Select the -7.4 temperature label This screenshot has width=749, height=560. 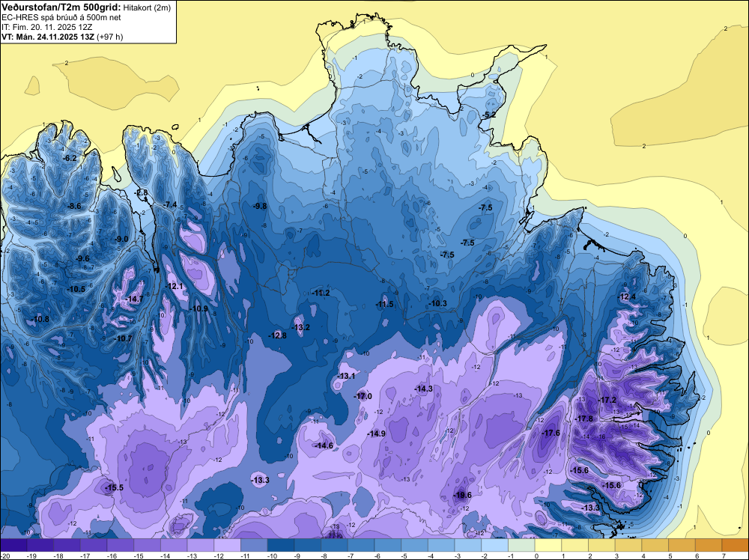pos(170,205)
